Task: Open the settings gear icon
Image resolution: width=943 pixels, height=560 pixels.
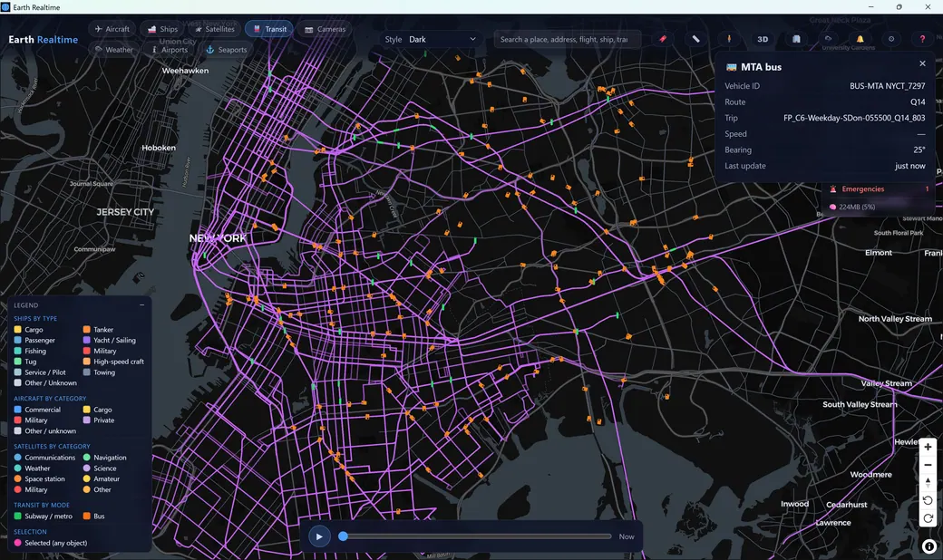Action: click(891, 39)
